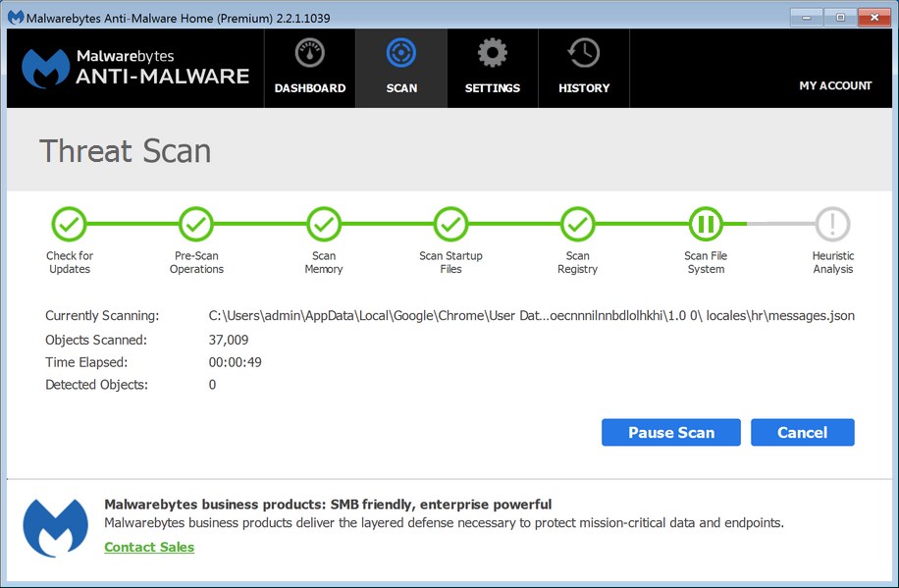Image resolution: width=899 pixels, height=588 pixels.
Task: Click the title bar Malwarebytes app icon
Action: (16, 18)
